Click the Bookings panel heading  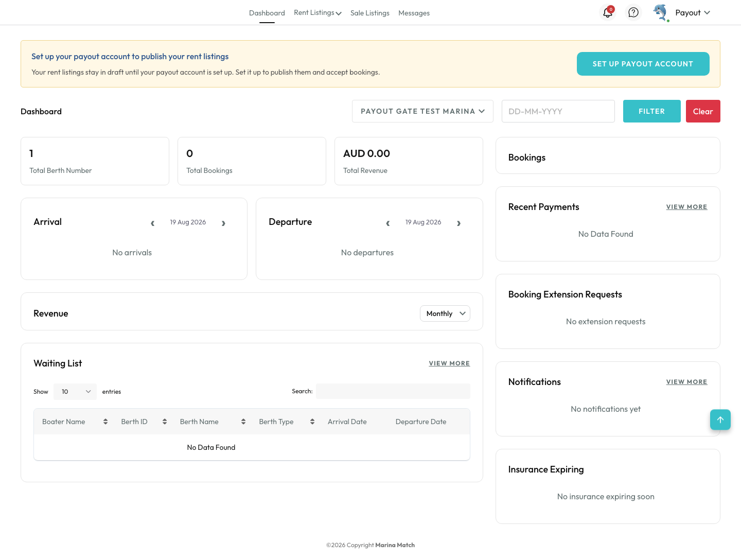coord(527,157)
